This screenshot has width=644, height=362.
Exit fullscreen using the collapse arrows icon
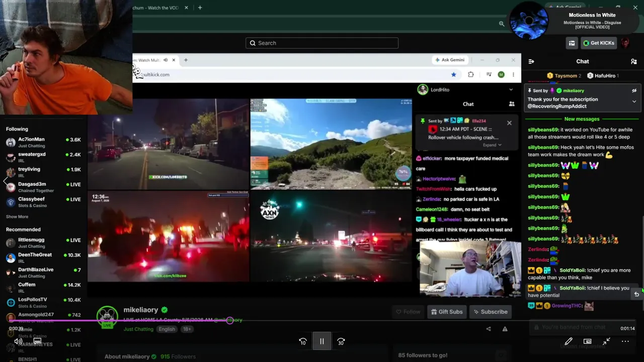click(x=606, y=341)
